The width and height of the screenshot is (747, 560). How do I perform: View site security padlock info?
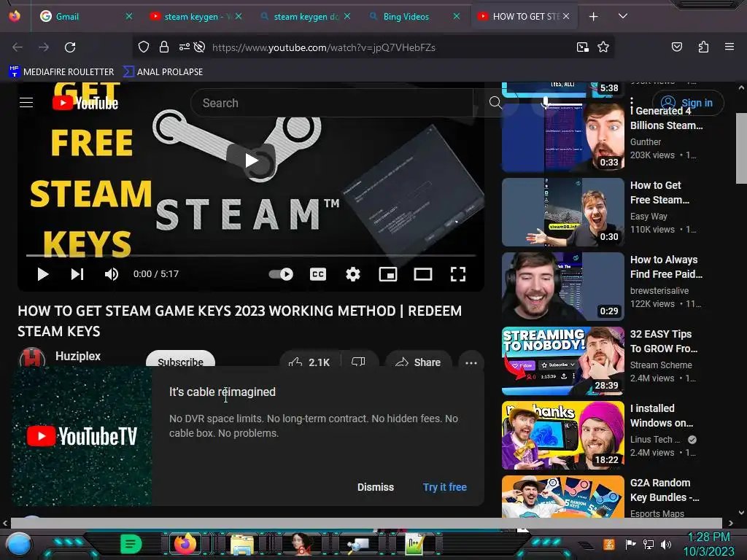[164, 47]
